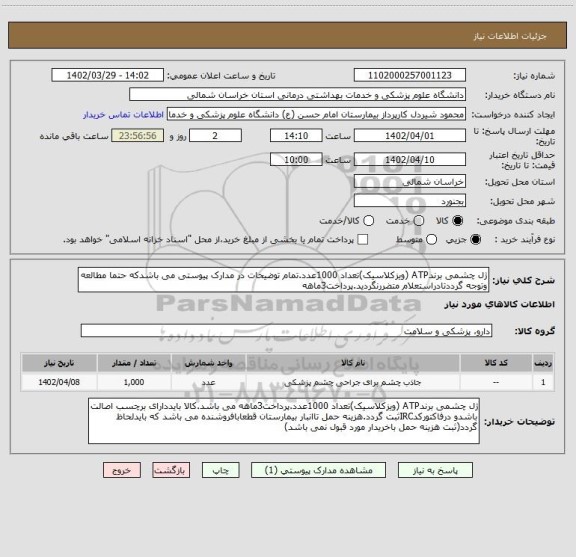
Task: Click the price validity time field 10:00
Action: (296, 159)
